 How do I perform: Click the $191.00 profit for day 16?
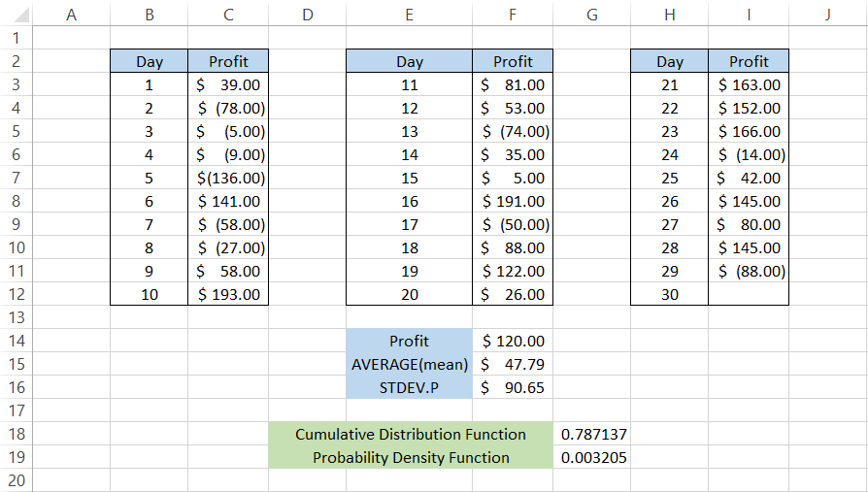513,201
